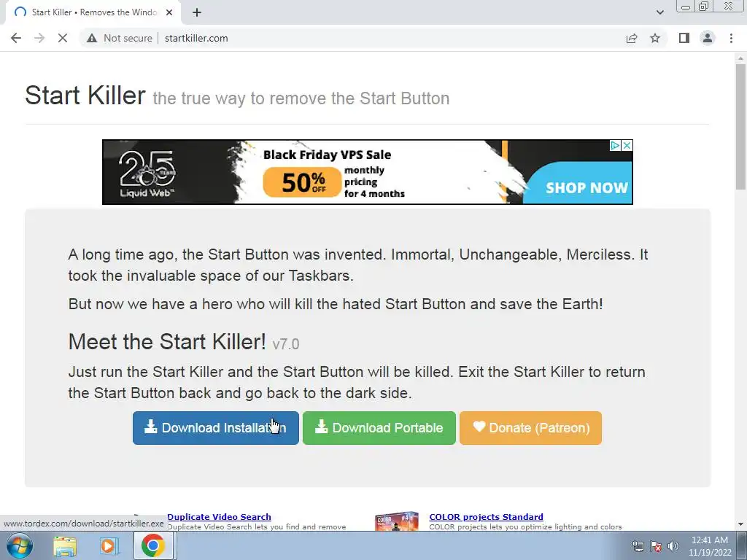The width and height of the screenshot is (747, 560).
Task: Go back to the previous page
Action: click(x=16, y=38)
